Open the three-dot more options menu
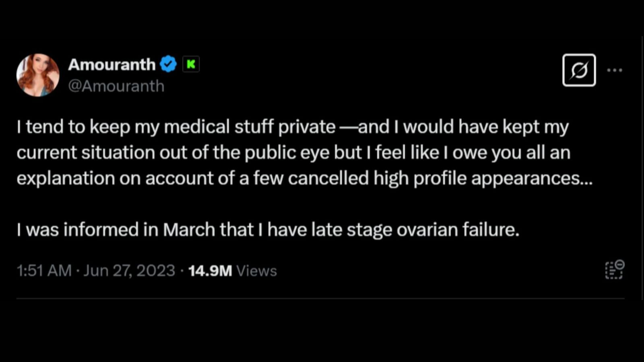Screen dimensions: 644x362 coord(615,70)
